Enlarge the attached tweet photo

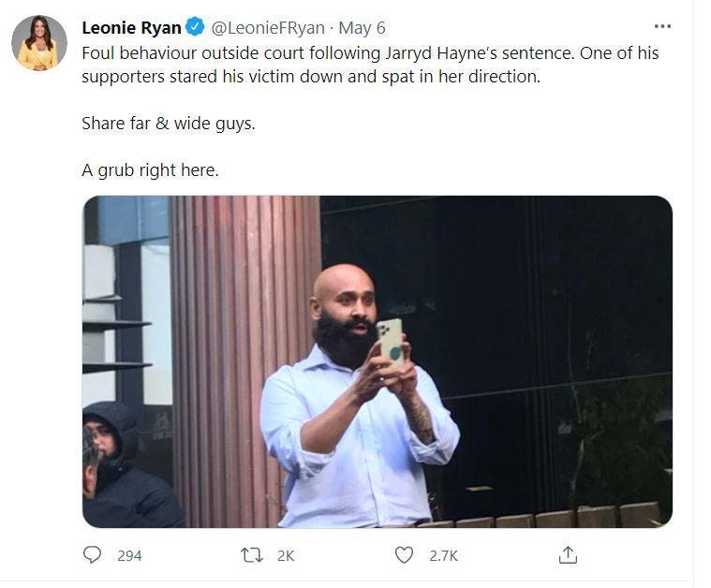378,361
